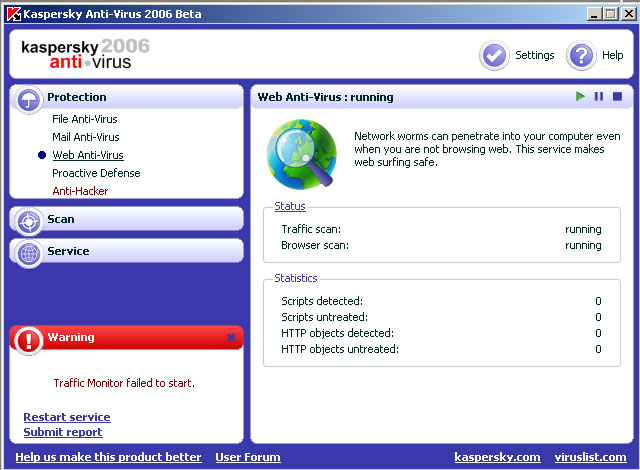Pause Web Anti-Virus protection

click(599, 97)
